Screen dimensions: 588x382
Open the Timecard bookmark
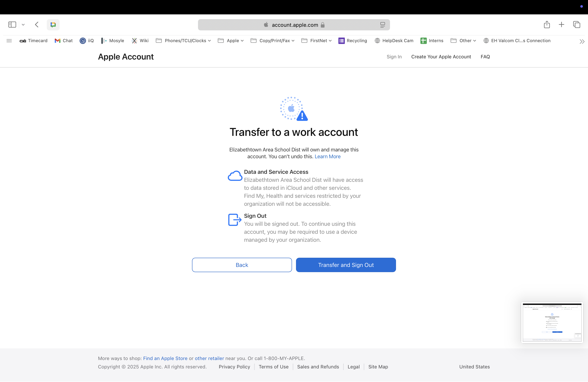(x=33, y=41)
